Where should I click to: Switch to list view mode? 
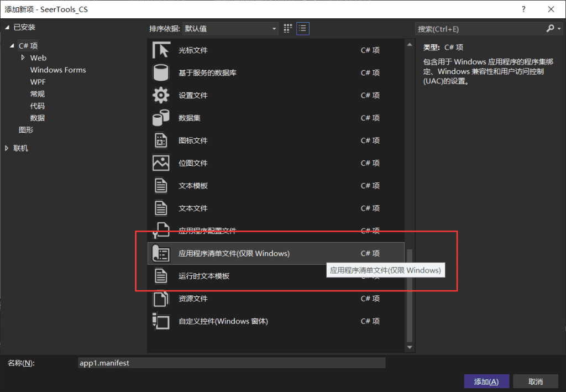tap(302, 28)
